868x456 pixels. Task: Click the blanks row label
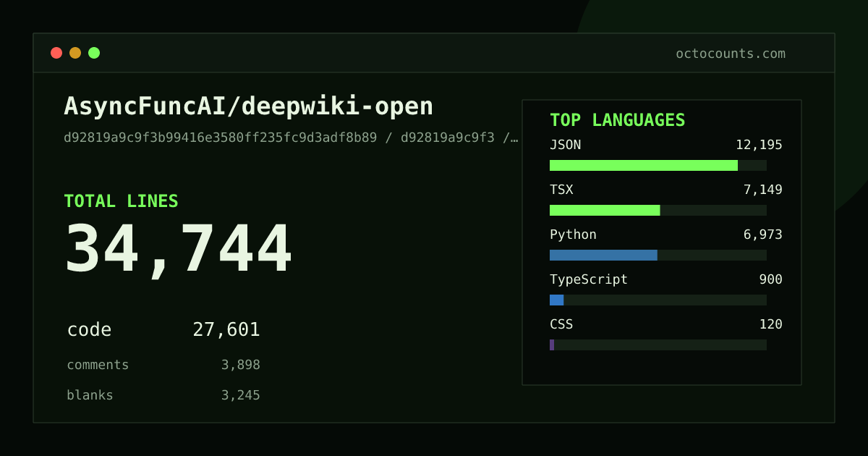[x=90, y=395]
